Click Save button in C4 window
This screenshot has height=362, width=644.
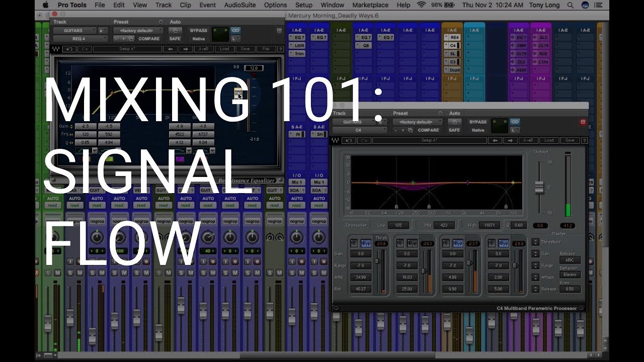coord(570,140)
